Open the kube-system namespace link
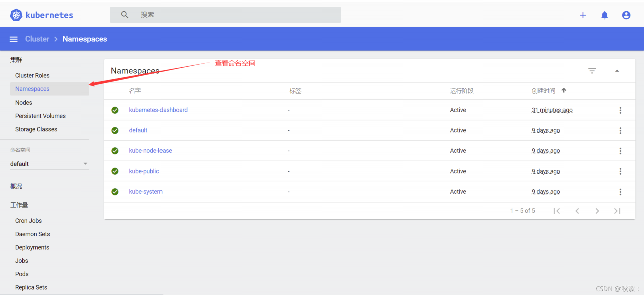644x295 pixels. pos(146,192)
